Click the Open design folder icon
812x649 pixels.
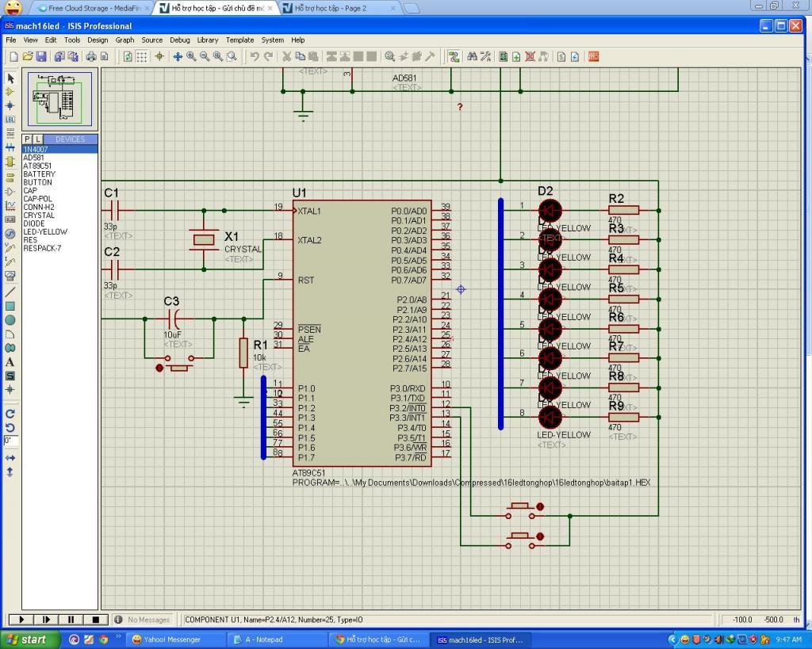27,56
